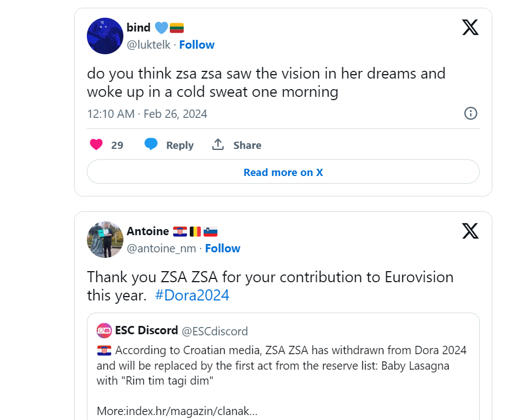Image resolution: width=530 pixels, height=420 pixels.
Task: Click the X logo on bind's tweet
Action: click(470, 27)
